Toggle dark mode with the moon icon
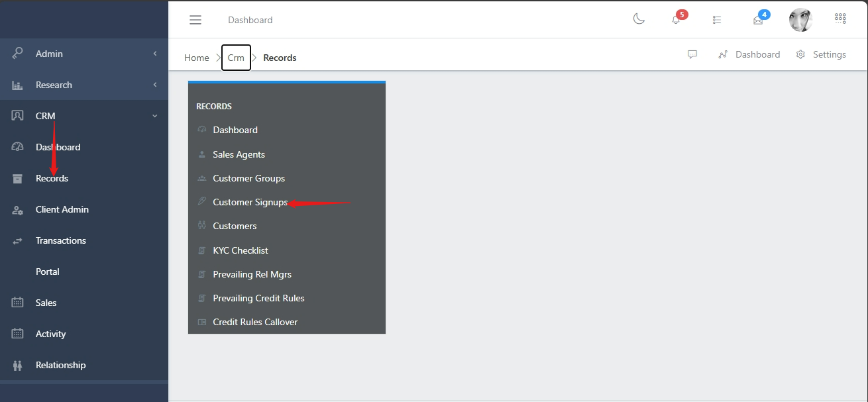The width and height of the screenshot is (868, 402). (x=638, y=19)
